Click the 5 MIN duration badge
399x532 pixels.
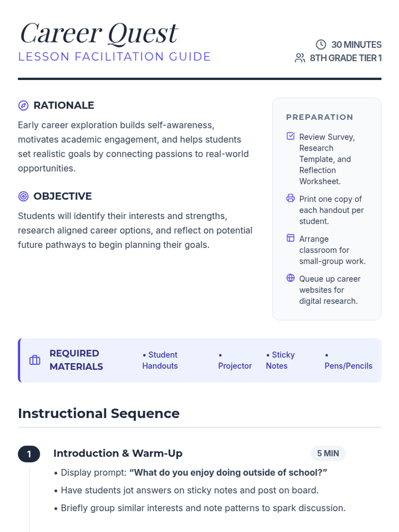click(328, 454)
